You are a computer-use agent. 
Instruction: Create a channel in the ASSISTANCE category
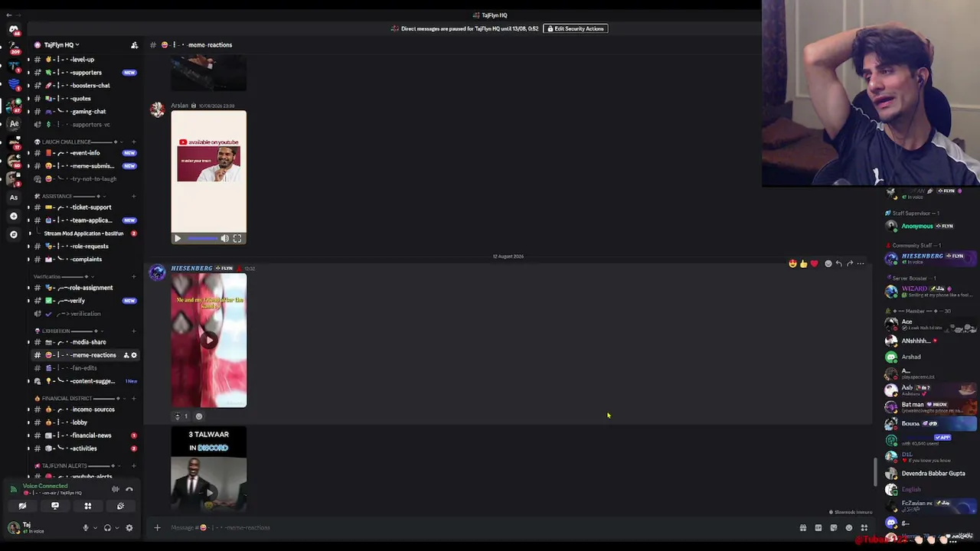pyautogui.click(x=133, y=197)
